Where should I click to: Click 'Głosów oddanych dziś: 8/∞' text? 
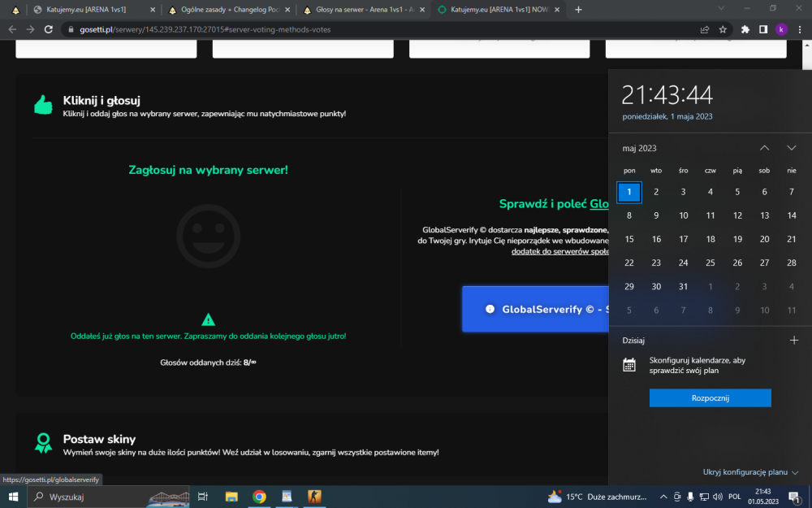208,363
